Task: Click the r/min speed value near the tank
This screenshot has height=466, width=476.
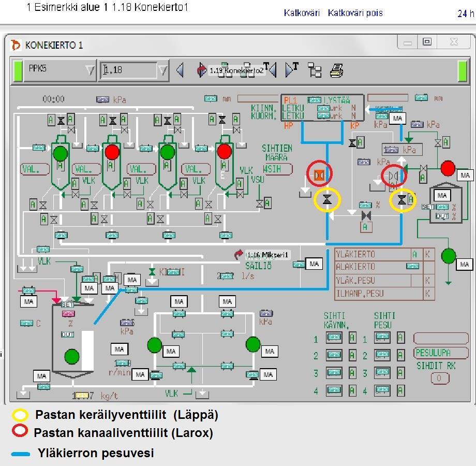Action: click(123, 363)
